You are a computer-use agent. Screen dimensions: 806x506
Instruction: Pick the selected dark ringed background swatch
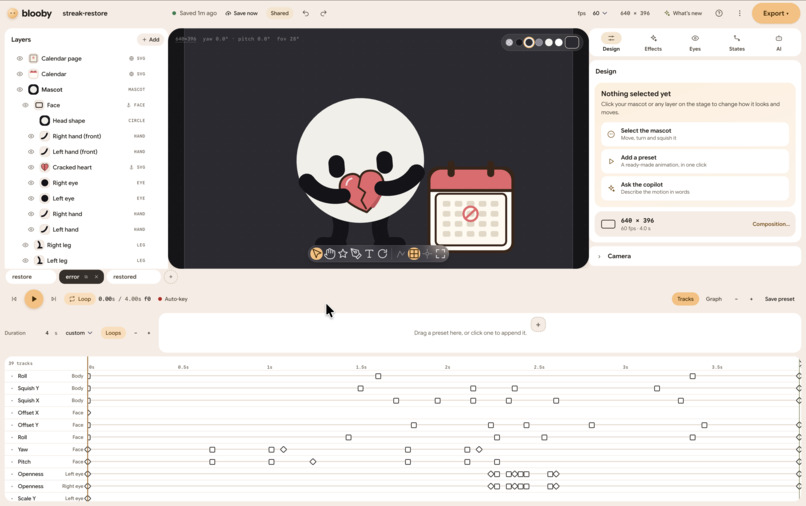pos(529,42)
